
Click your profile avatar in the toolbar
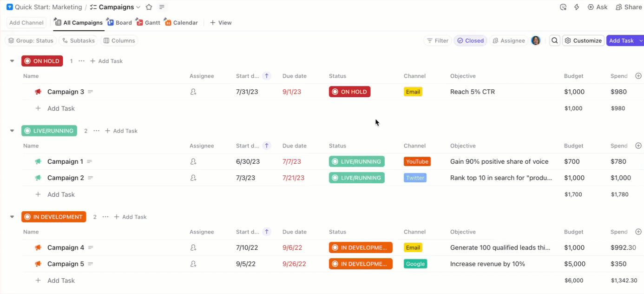click(536, 40)
